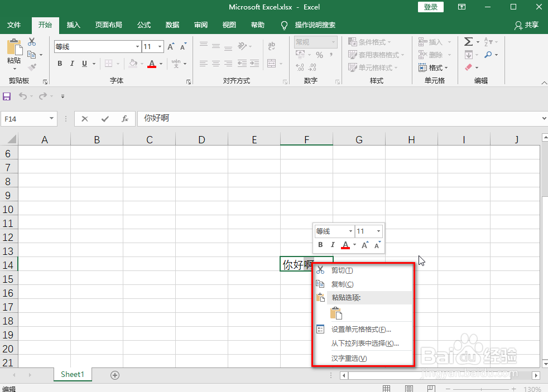This screenshot has width=548, height=392.
Task: Click the sort and filter icon
Action: pos(488,42)
